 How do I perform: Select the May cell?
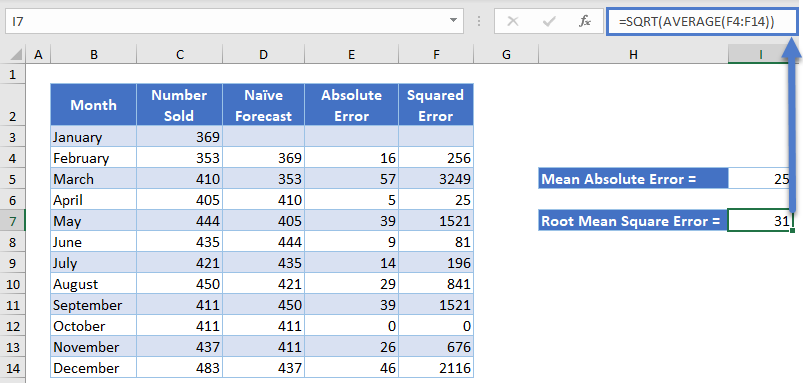click(x=93, y=221)
